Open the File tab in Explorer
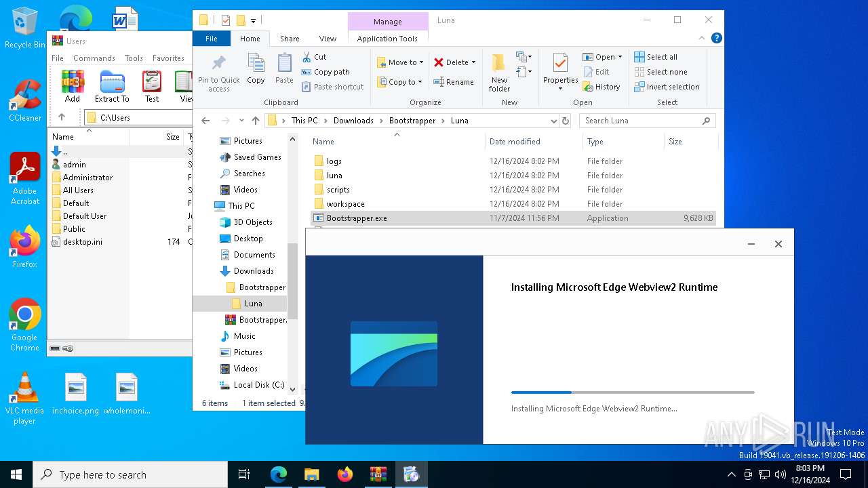Screen dimensions: 868x488 pos(212,39)
